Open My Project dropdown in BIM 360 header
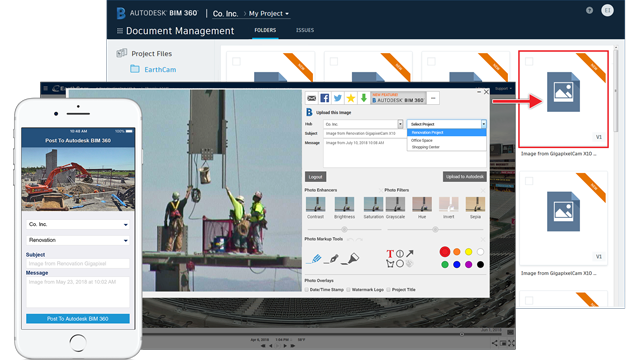 [x=269, y=13]
